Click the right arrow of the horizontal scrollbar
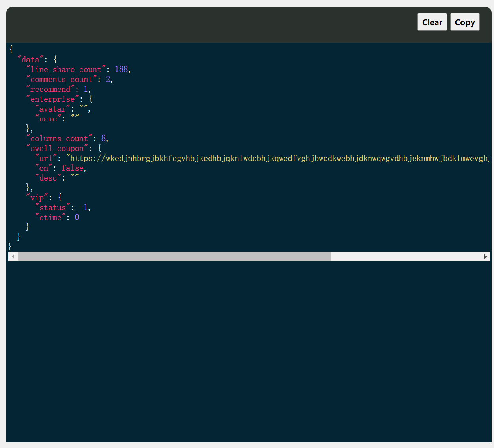 pyautogui.click(x=485, y=256)
